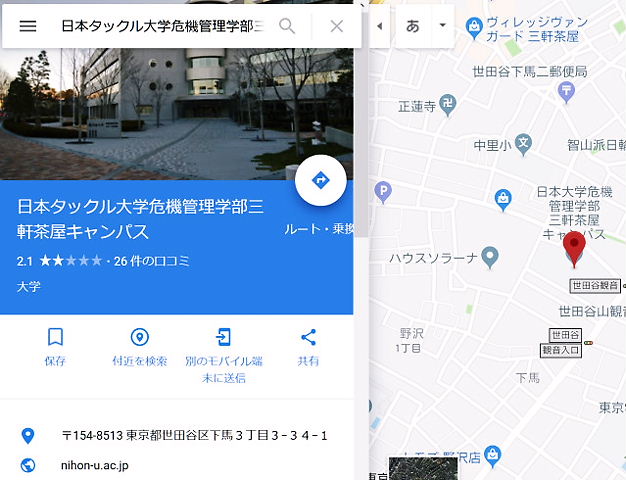The width and height of the screenshot is (626, 480).
Task: Click the 下馬 district label on map
Action: 528,377
